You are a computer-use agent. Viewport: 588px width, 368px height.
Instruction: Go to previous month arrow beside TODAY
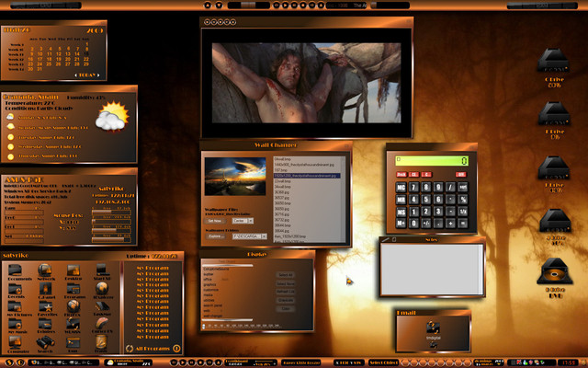(75, 75)
